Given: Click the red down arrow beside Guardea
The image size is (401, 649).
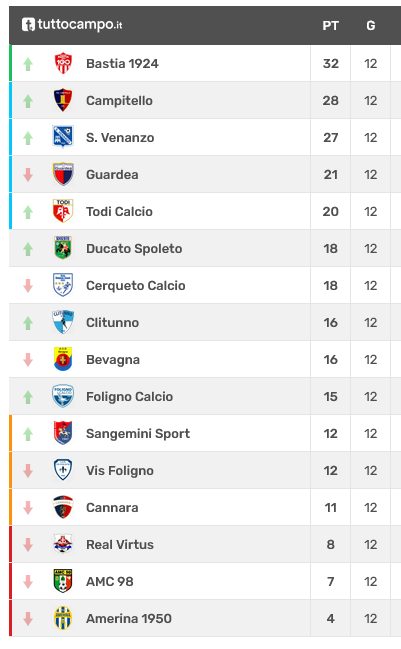Looking at the screenshot, I should click(28, 175).
